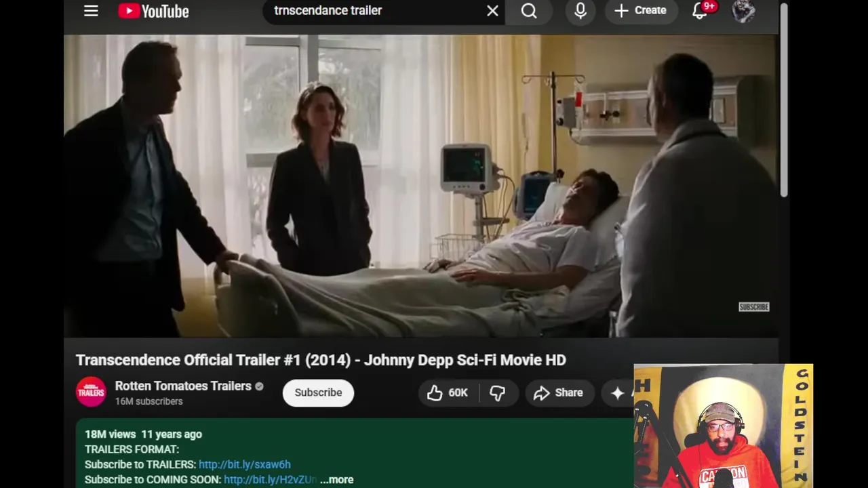Open the bit.ly/sxaw6h trailers link
This screenshot has height=488, width=868.
[x=244, y=464]
